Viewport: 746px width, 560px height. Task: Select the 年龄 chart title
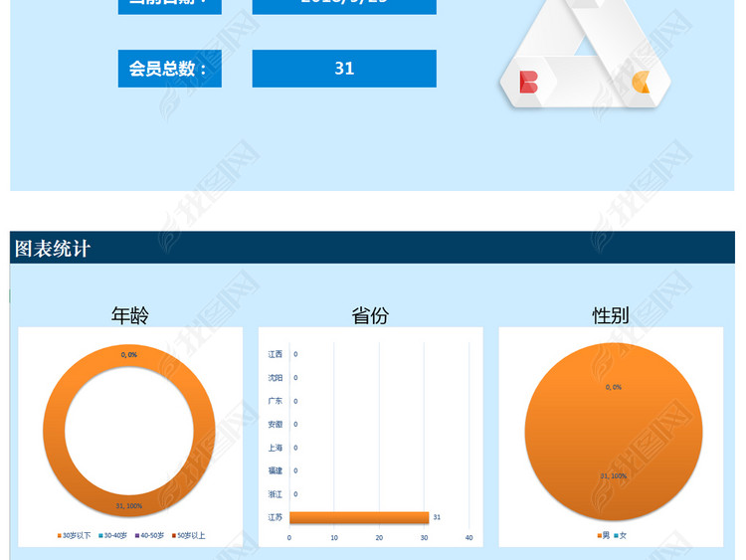(x=130, y=315)
